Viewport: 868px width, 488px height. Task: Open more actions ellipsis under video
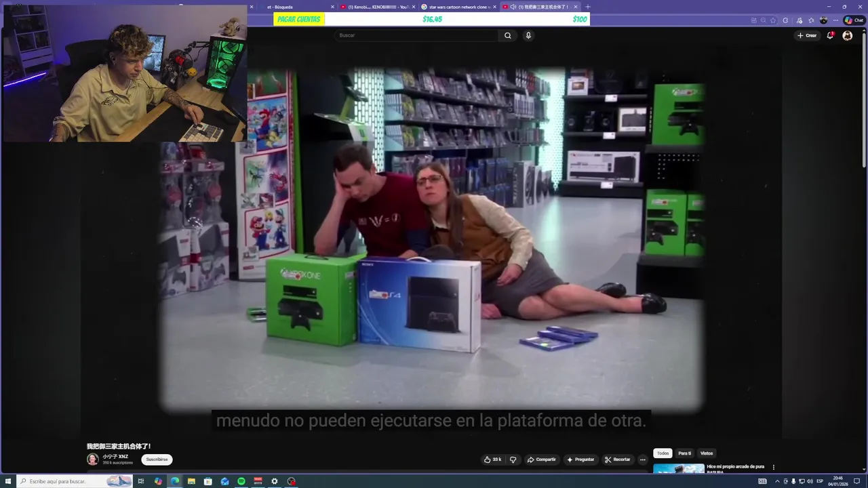pos(643,460)
